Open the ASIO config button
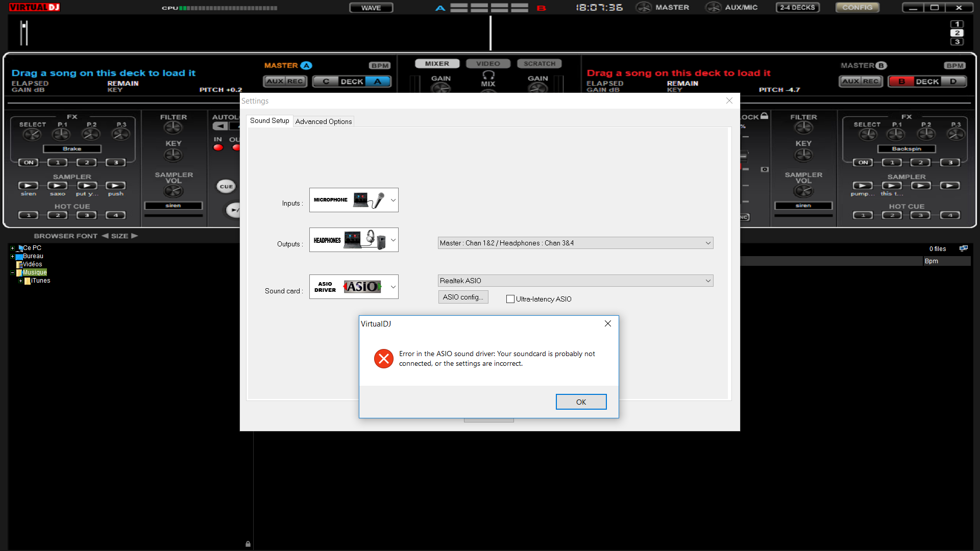Screen dimensions: 980x551 click(x=463, y=297)
